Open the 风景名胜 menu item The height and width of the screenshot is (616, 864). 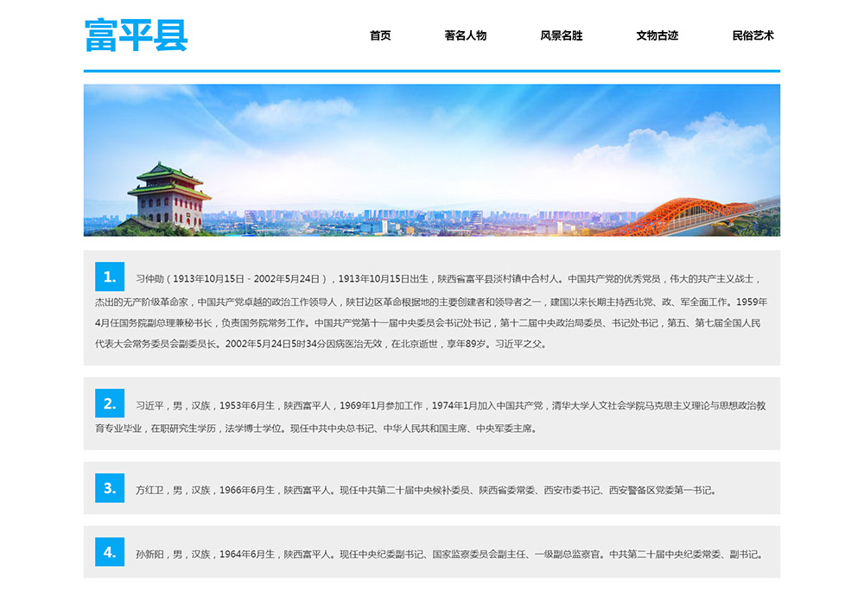click(x=561, y=35)
